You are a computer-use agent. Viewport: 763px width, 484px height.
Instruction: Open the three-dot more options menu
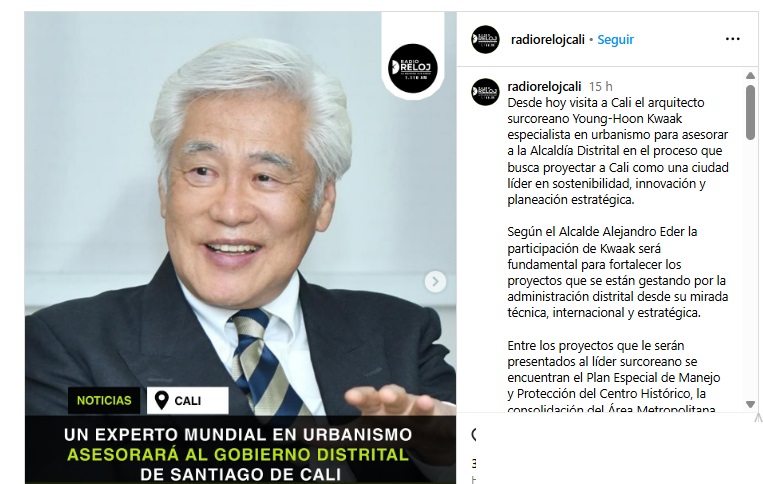[x=732, y=39]
